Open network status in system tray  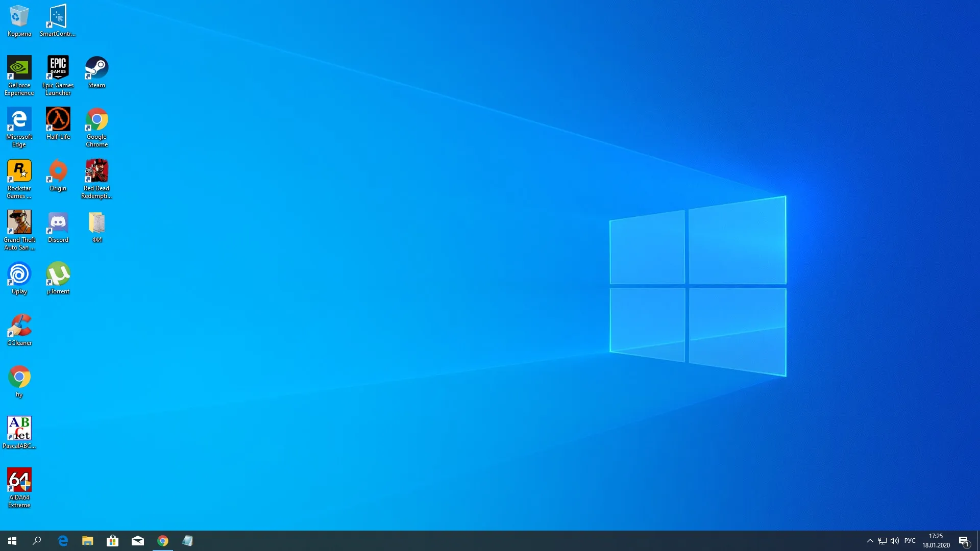tap(882, 541)
